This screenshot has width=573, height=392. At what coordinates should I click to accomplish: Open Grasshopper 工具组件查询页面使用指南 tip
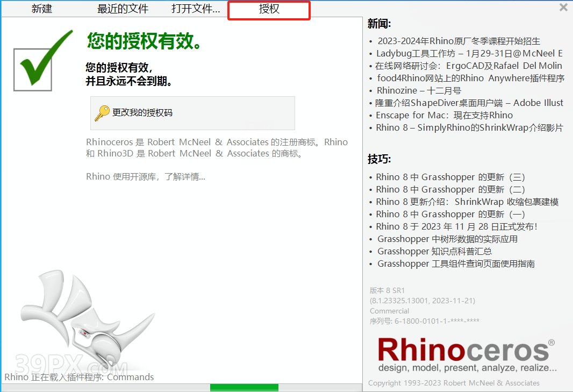456,265
